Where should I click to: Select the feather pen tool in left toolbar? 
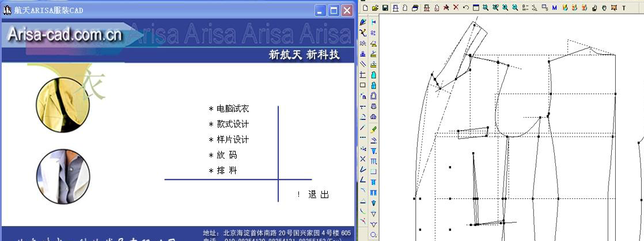pyautogui.click(x=363, y=22)
